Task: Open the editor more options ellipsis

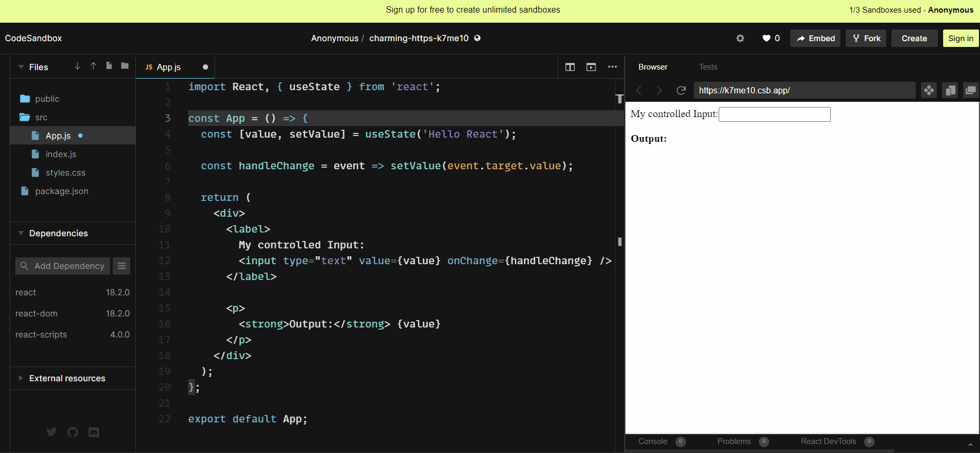Action: [612, 67]
